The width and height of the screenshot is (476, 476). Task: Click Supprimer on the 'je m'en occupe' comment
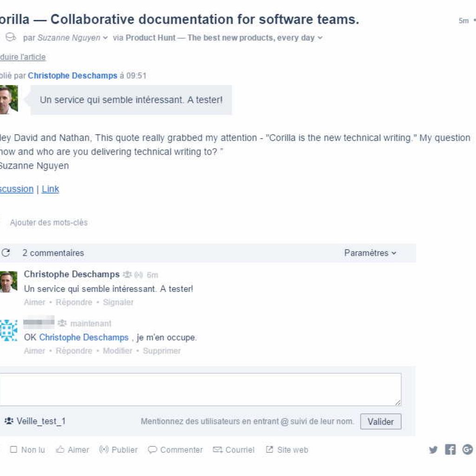point(162,351)
